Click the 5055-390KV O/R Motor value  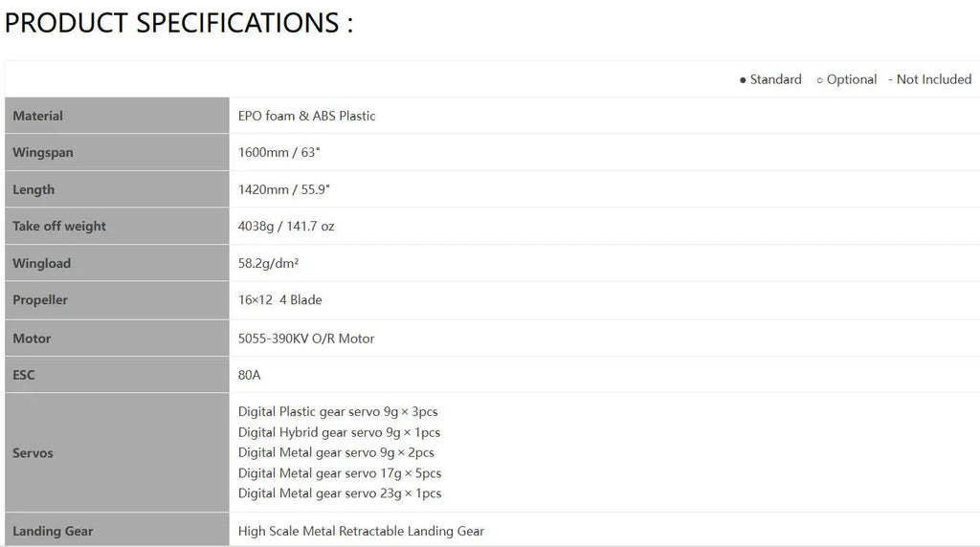click(x=306, y=339)
